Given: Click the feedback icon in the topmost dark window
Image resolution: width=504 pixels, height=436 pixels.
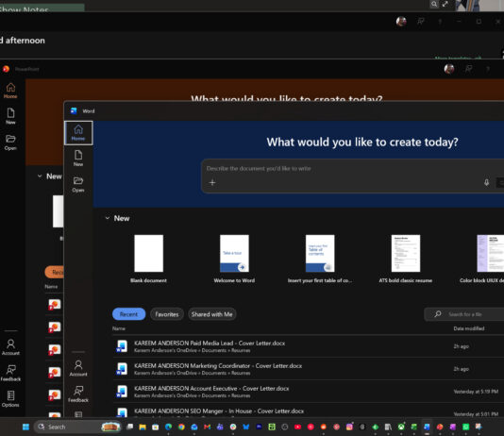Looking at the screenshot, I should [x=421, y=21].
